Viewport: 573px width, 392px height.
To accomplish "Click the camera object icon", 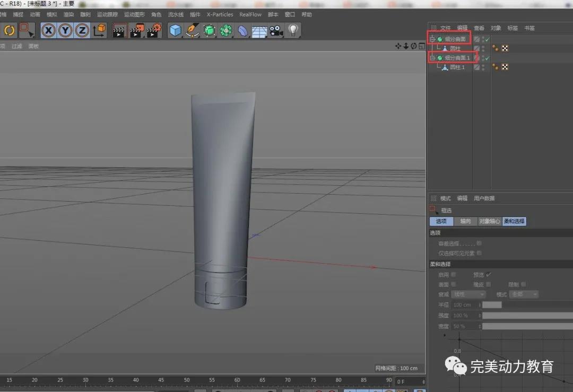I will 275,30.
